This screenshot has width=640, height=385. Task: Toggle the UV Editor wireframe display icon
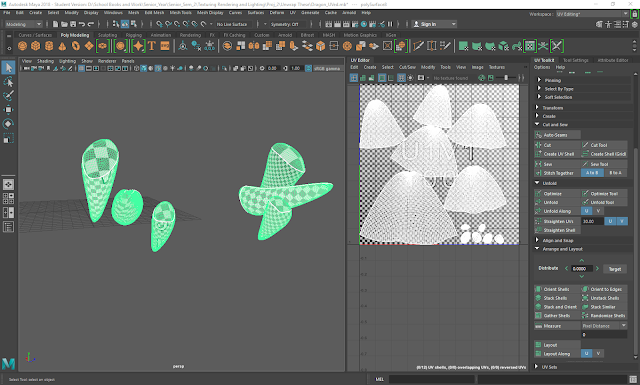coord(354,78)
